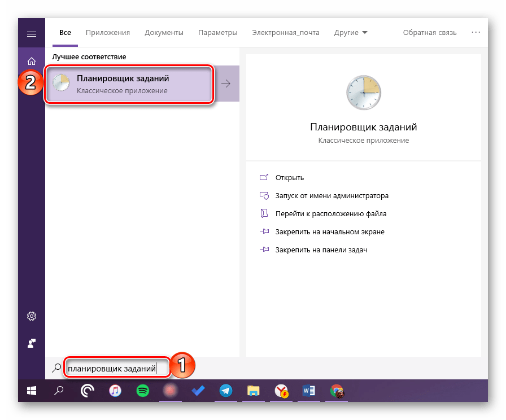The image size is (506, 420).
Task: Expand the Другие filter dropdown
Action: pos(351,33)
